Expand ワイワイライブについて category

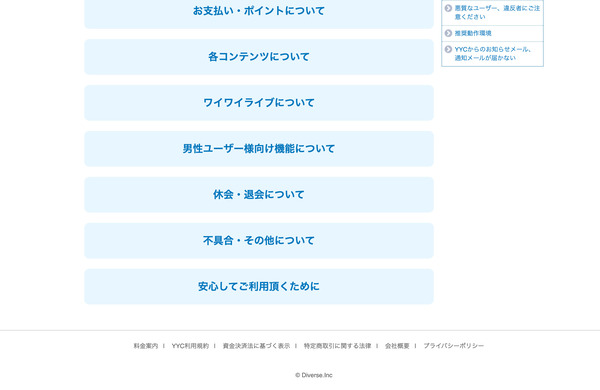pos(259,103)
